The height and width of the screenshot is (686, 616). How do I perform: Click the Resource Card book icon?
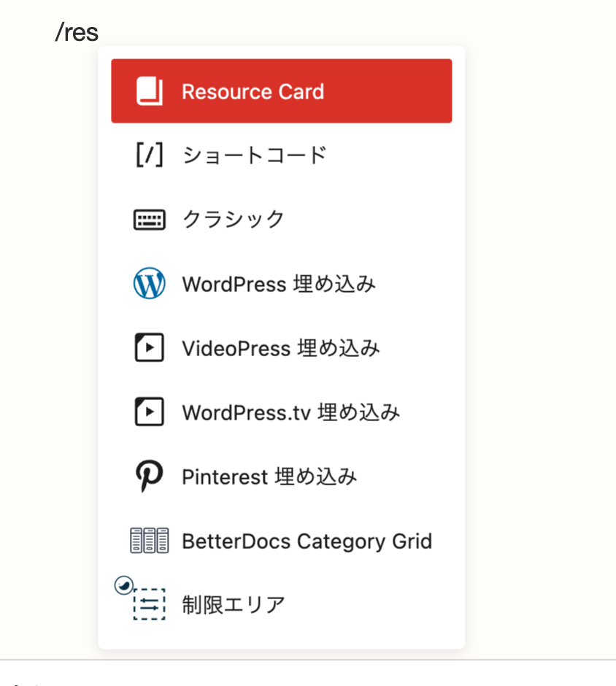tap(150, 91)
